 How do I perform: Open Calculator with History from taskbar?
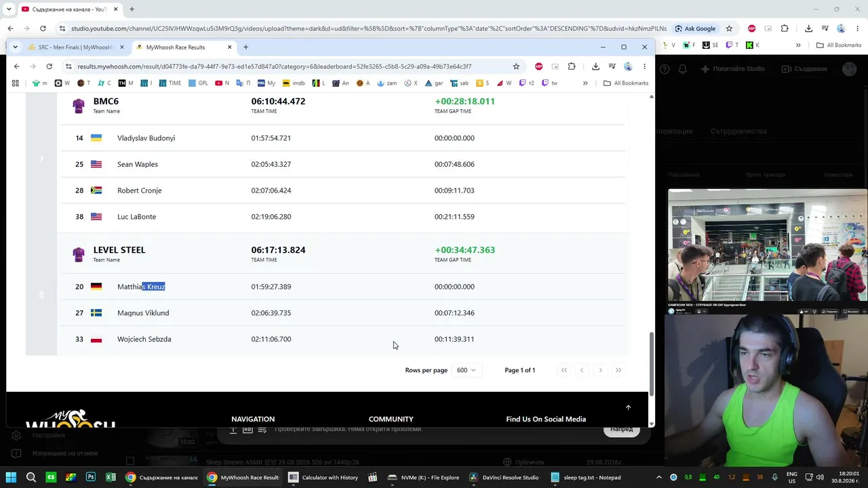click(323, 477)
